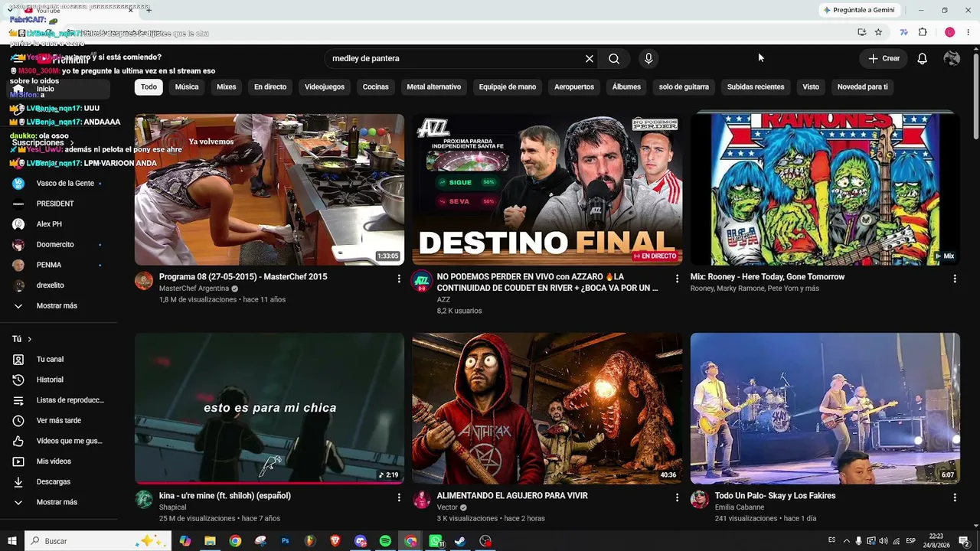
Task: Choose the Videojuegos chip
Action: 325,86
